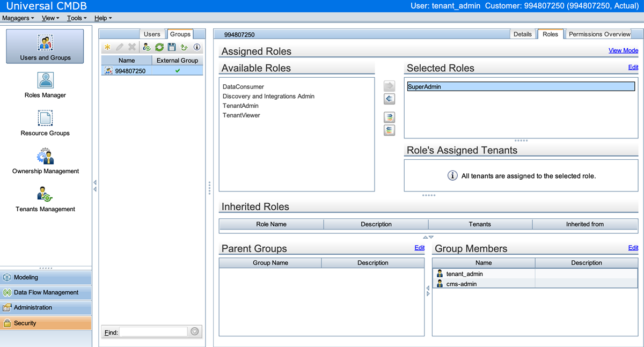Switch to the Users tab

click(x=152, y=34)
